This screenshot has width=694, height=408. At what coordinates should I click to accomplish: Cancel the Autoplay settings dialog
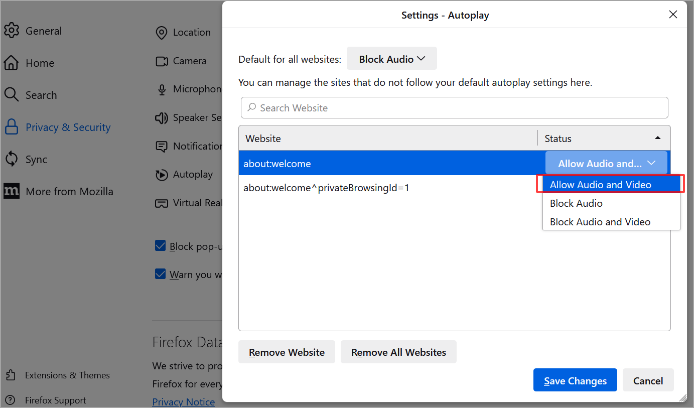pos(648,380)
